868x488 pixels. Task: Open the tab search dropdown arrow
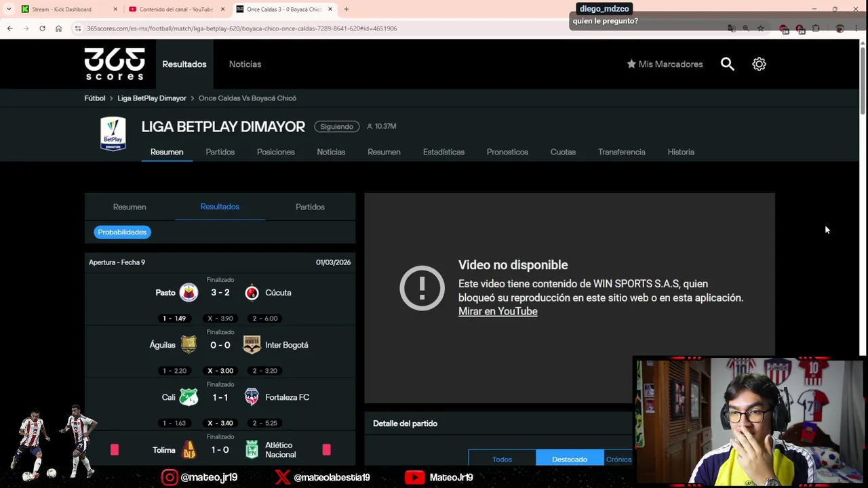[8, 9]
